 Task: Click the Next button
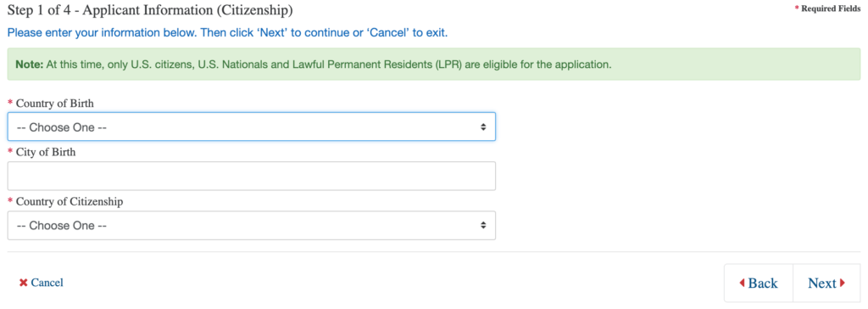[826, 283]
